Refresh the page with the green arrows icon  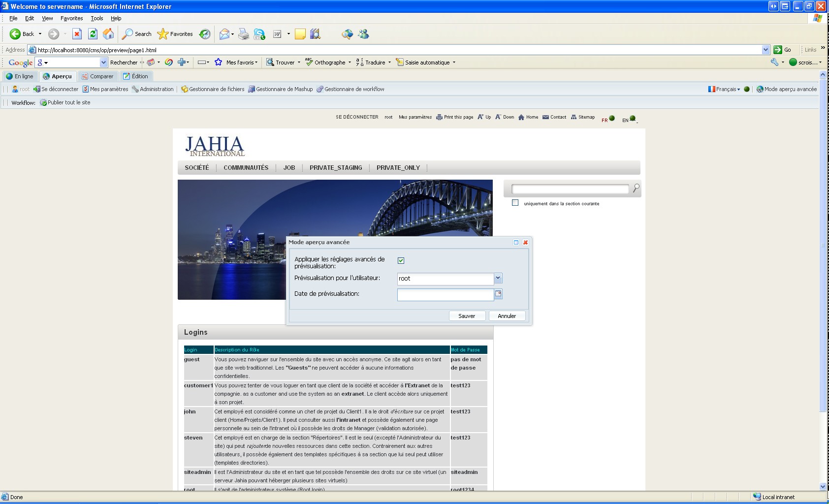93,34
